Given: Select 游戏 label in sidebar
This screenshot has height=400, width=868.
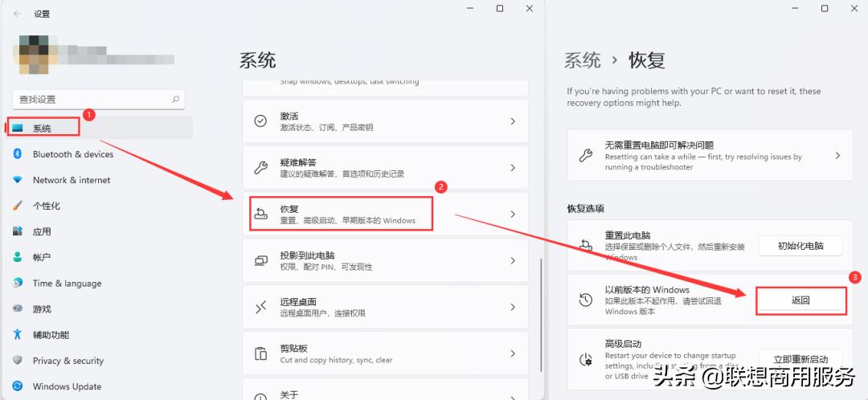Looking at the screenshot, I should pyautogui.click(x=42, y=309).
